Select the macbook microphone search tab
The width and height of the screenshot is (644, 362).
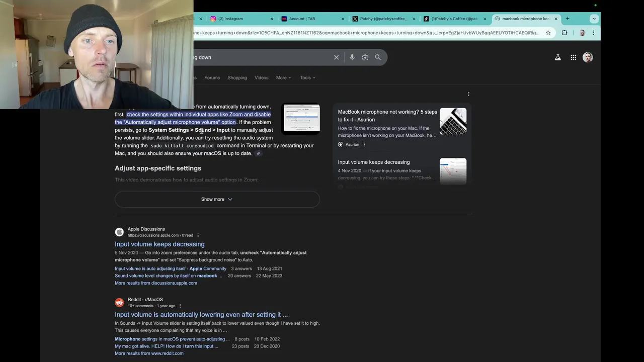tap(525, 19)
